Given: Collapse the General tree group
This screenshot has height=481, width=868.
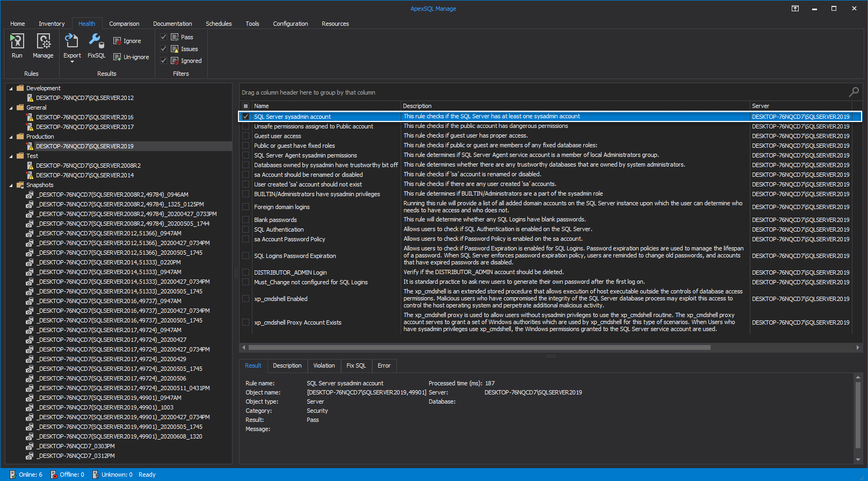Looking at the screenshot, I should (x=11, y=108).
